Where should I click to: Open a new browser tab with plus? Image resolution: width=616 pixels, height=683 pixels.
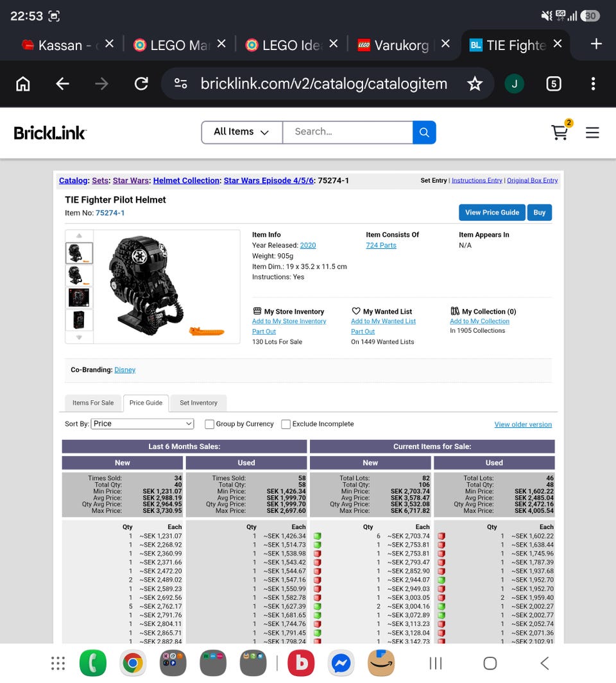[x=596, y=44]
